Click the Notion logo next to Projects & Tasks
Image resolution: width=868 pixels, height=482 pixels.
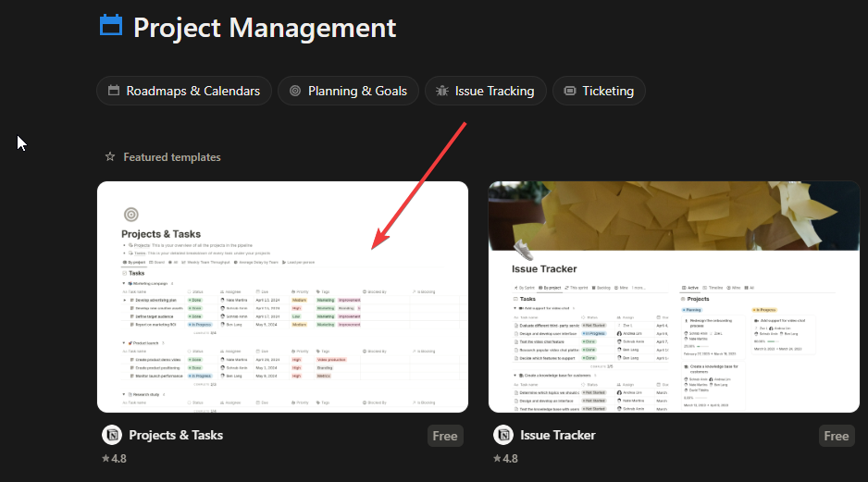[x=112, y=435]
